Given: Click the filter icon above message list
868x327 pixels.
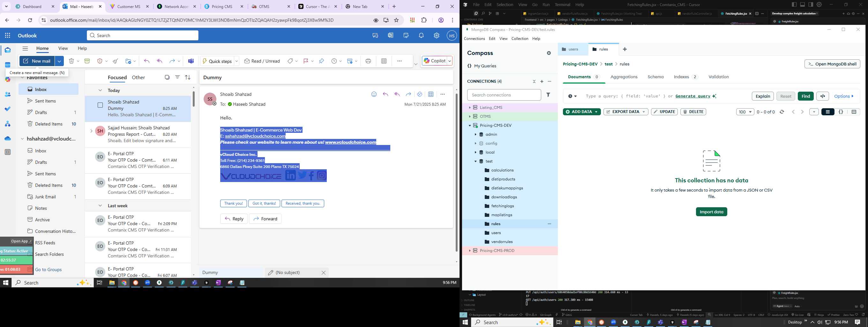Looking at the screenshot, I should 177,77.
